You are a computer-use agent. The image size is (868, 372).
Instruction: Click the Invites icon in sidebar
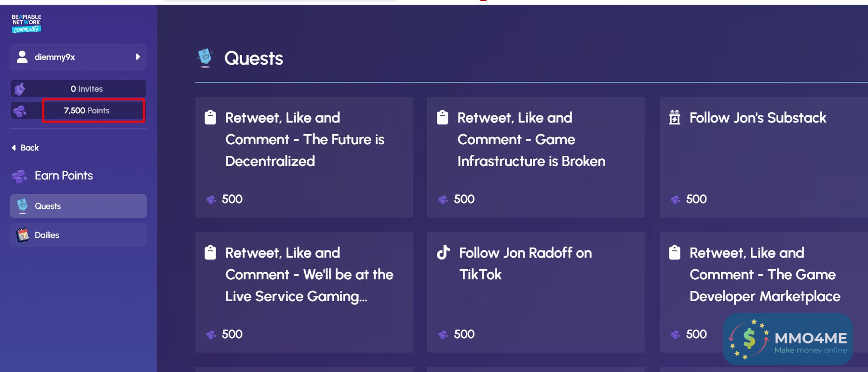[x=20, y=89]
